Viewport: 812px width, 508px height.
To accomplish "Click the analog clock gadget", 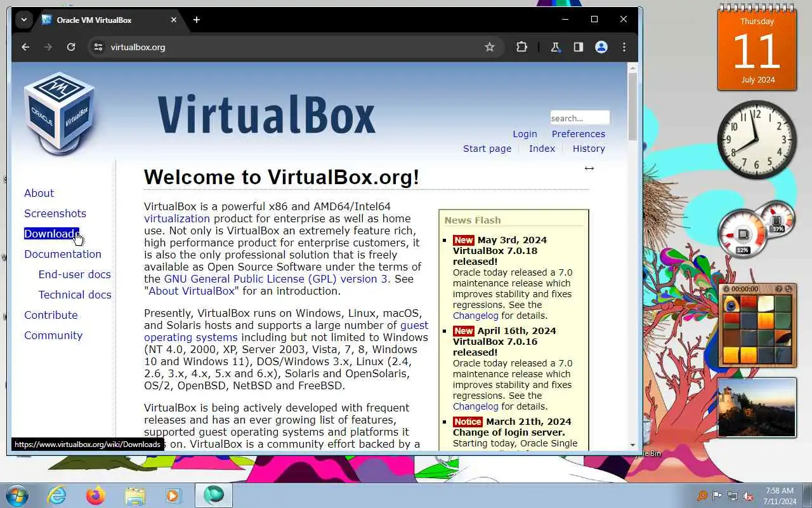I will [x=757, y=139].
